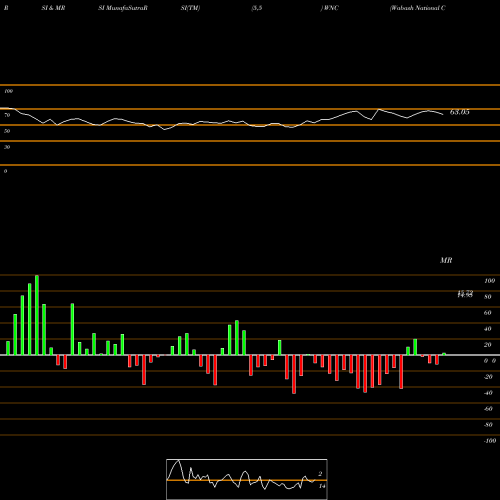The height and width of the screenshot is (500, 500).
Task: Click the MR axis label 40
Action: (488, 329)
